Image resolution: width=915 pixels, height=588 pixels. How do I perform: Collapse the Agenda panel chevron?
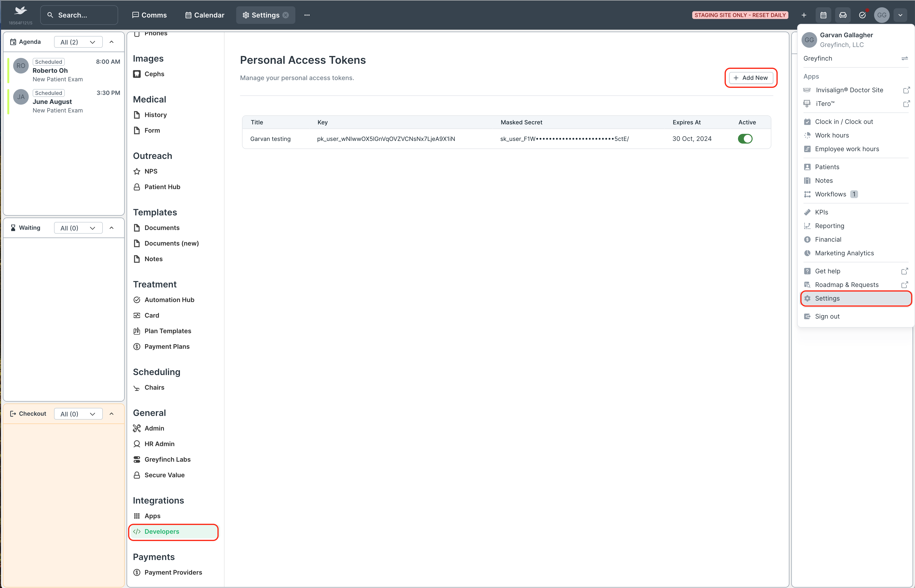(x=112, y=42)
